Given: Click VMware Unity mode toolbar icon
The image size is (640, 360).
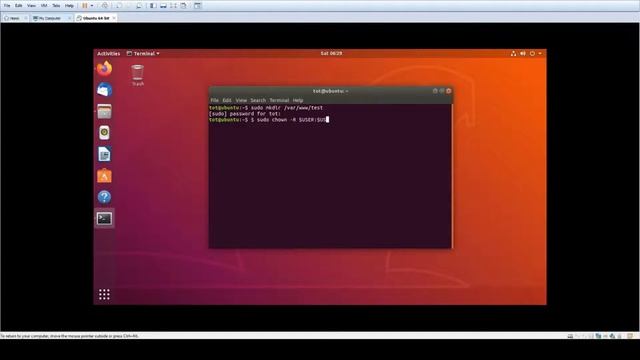Looking at the screenshot, I should (183, 6).
